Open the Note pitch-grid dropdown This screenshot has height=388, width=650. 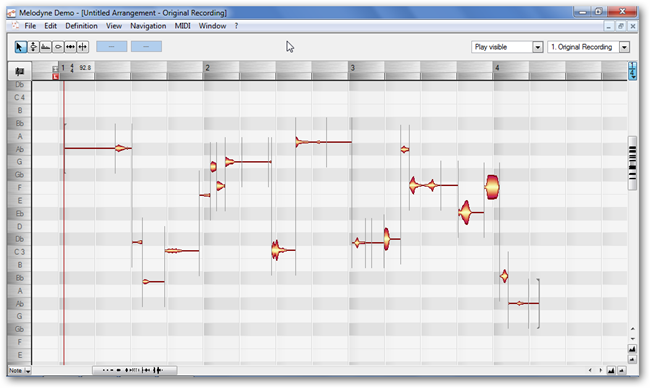click(x=20, y=371)
